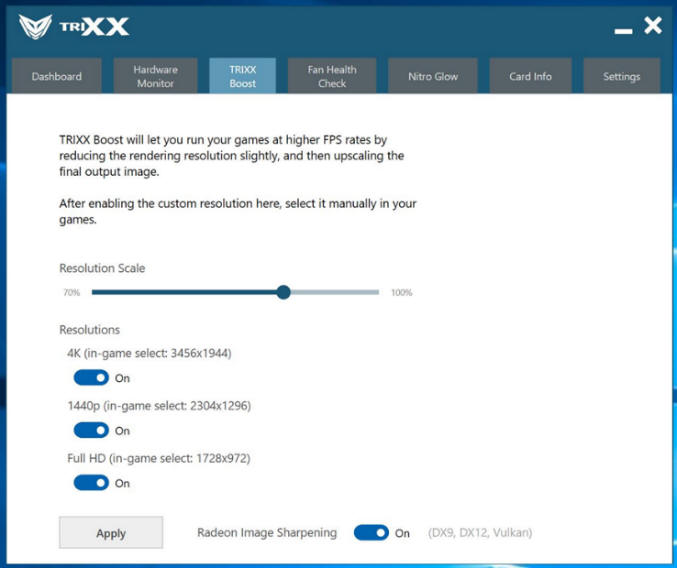Viewport: 677px width, 568px height.
Task: Click the 70% minimum scale label
Action: pyautogui.click(x=71, y=293)
